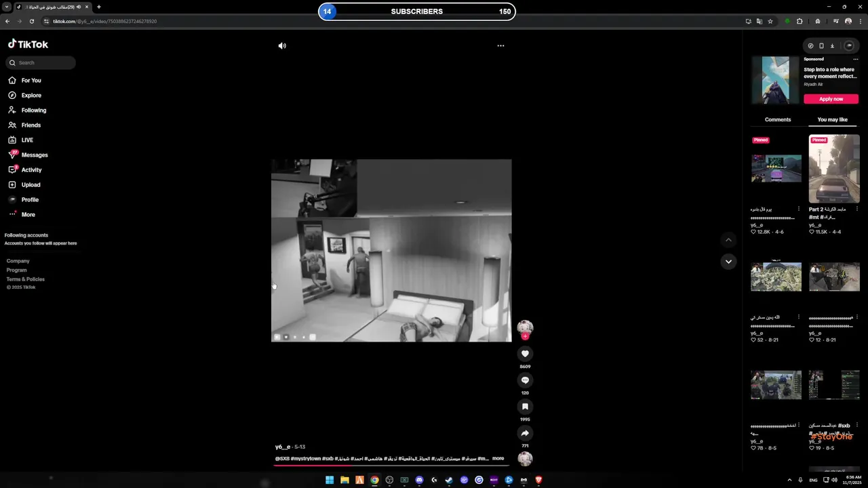
Task: Switch to the You may like tab
Action: tap(832, 120)
